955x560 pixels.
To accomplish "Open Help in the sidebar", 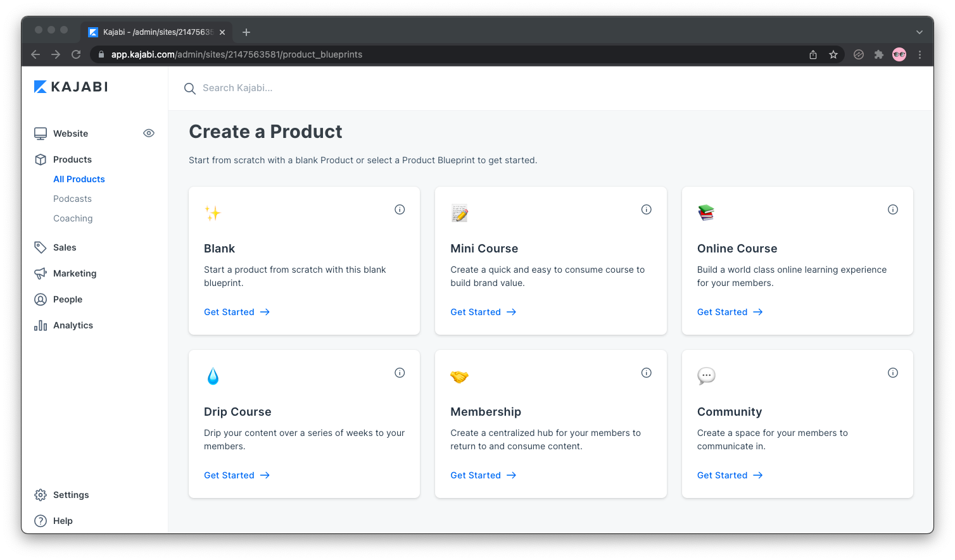I will (x=63, y=521).
